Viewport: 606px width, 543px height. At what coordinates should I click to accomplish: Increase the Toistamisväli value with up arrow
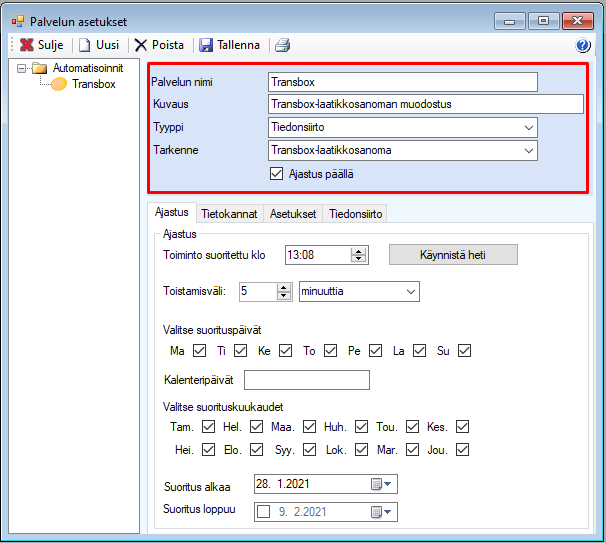284,287
